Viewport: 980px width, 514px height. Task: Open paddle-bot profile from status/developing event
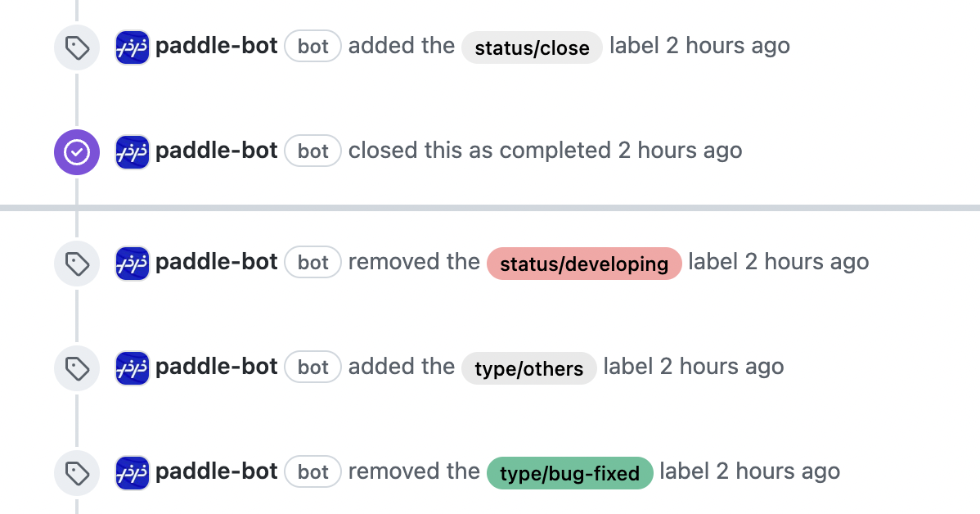click(x=216, y=262)
